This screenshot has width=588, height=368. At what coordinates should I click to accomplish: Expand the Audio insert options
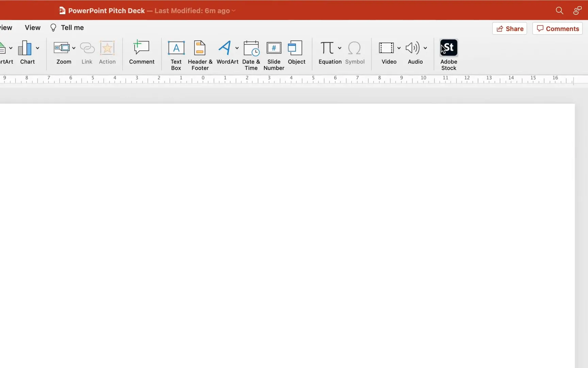tap(426, 48)
